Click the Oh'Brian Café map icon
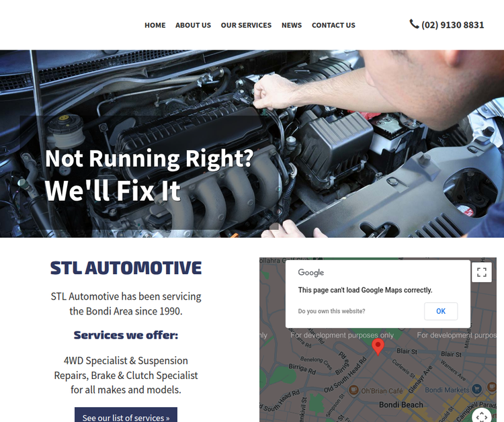This screenshot has height=422, width=504. point(353,390)
